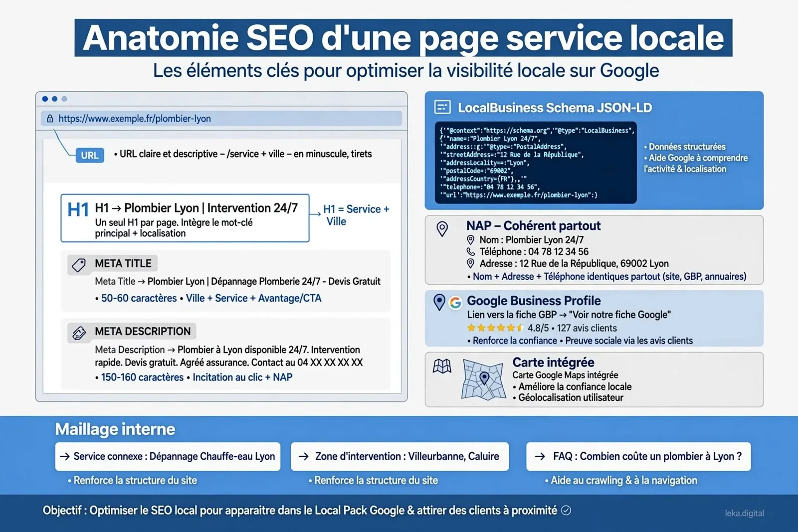
Task: Click the blue map pin left of Google logo
Action: [439, 303]
